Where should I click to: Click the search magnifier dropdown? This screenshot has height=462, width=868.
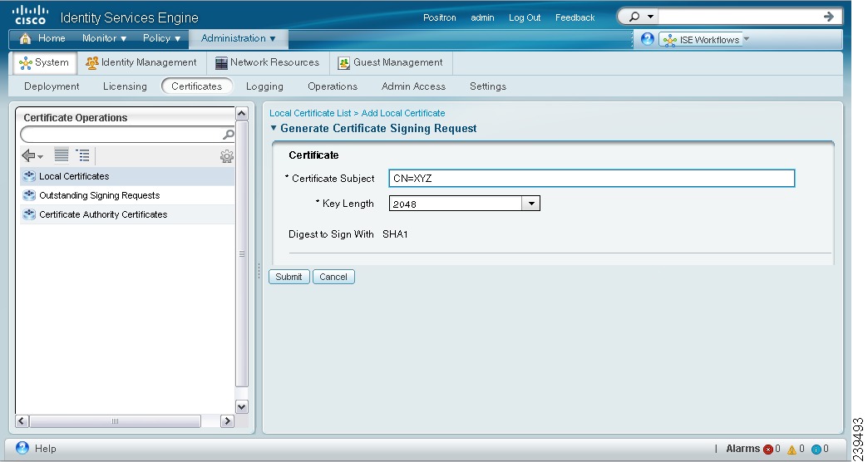click(x=642, y=17)
